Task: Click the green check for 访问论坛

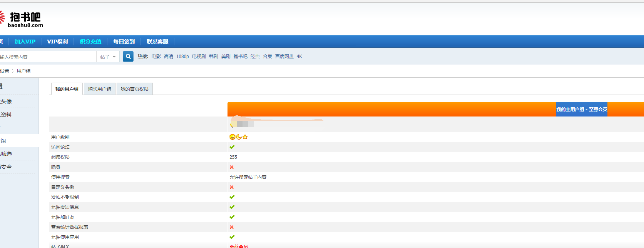Action: (232, 147)
